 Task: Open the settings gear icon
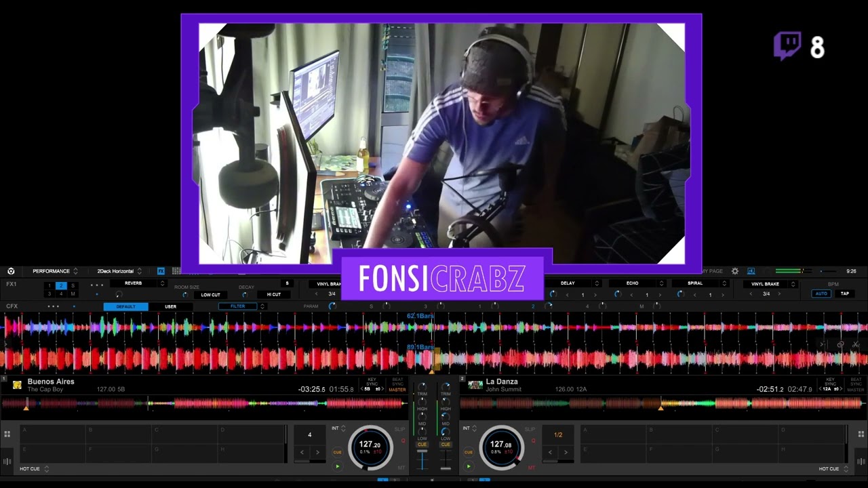(735, 271)
